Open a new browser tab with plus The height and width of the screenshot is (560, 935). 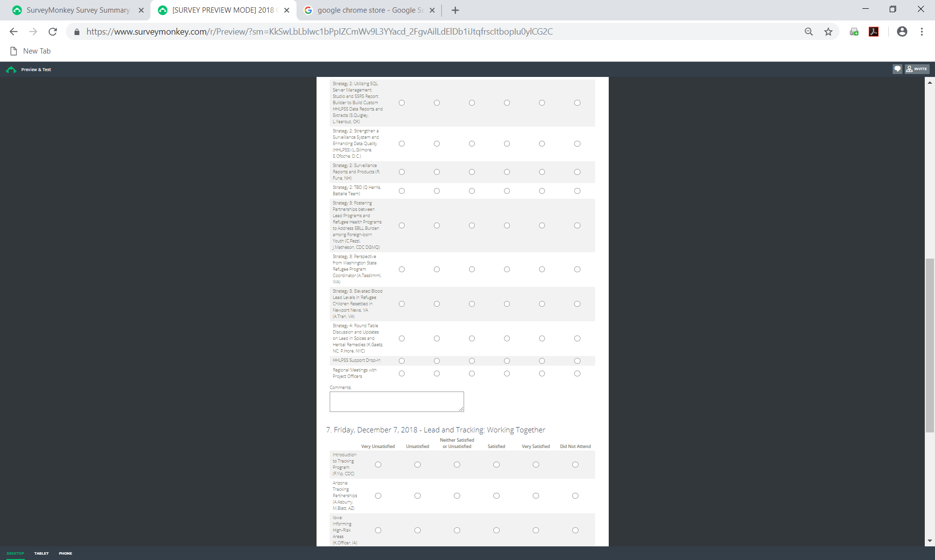[x=455, y=10]
